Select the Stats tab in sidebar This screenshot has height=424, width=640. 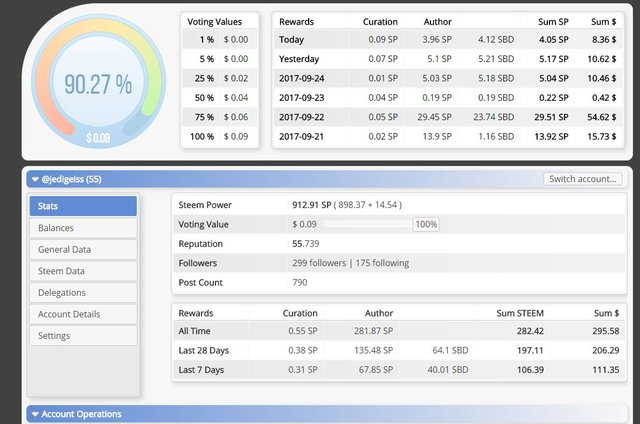[x=83, y=206]
